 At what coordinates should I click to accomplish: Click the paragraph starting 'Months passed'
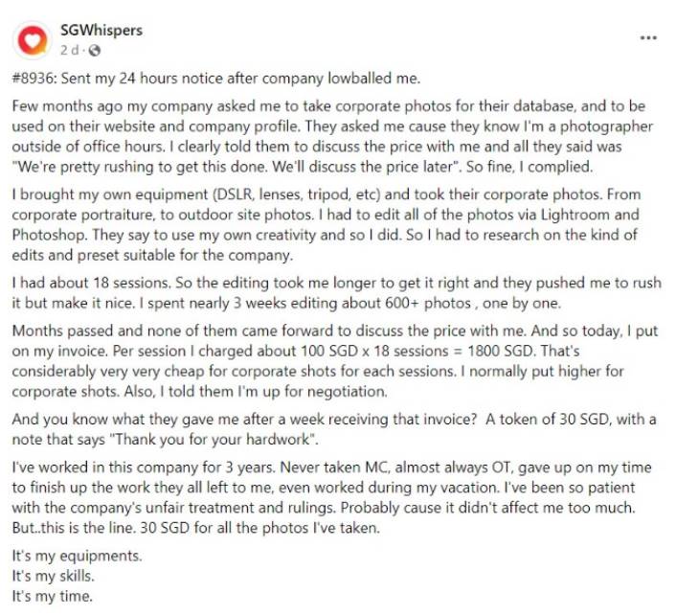pos(335,361)
